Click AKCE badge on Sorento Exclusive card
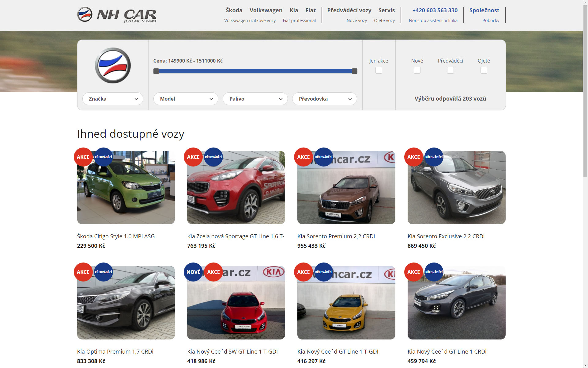588x368 pixels. pyautogui.click(x=414, y=157)
